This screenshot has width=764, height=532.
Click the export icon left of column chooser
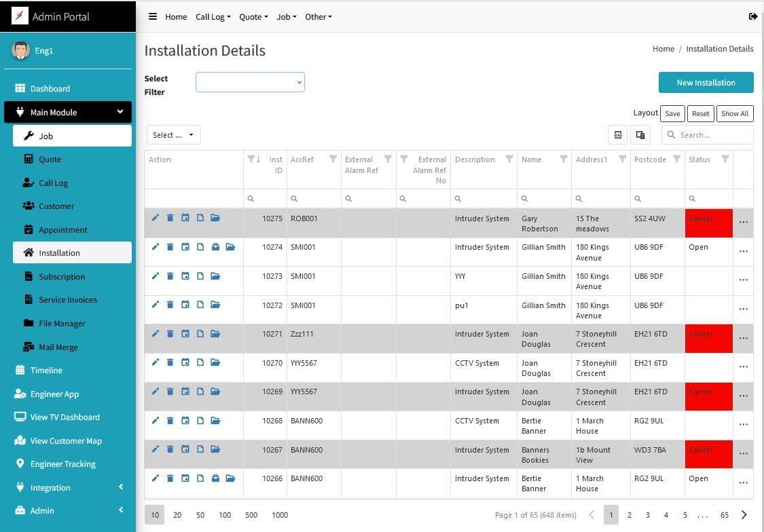point(618,135)
